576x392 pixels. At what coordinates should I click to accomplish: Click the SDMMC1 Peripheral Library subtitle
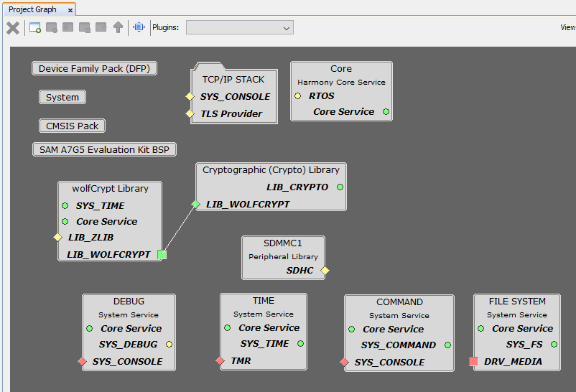[x=283, y=257]
